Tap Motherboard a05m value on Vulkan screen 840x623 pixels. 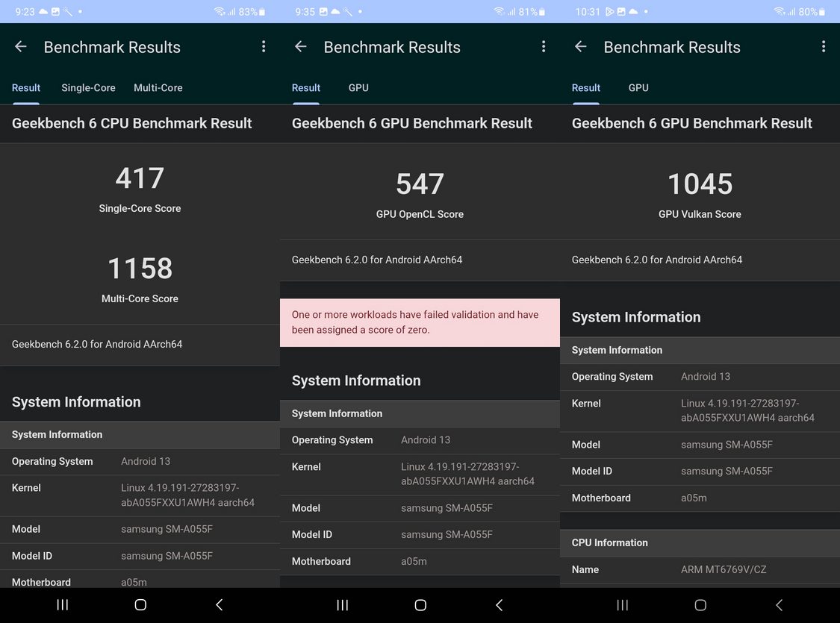[694, 498]
